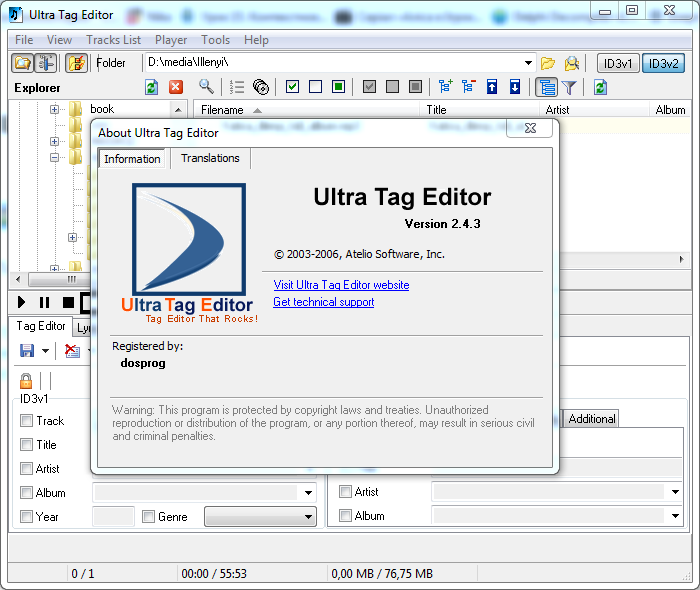Check the Genre checkbox

tap(148, 517)
